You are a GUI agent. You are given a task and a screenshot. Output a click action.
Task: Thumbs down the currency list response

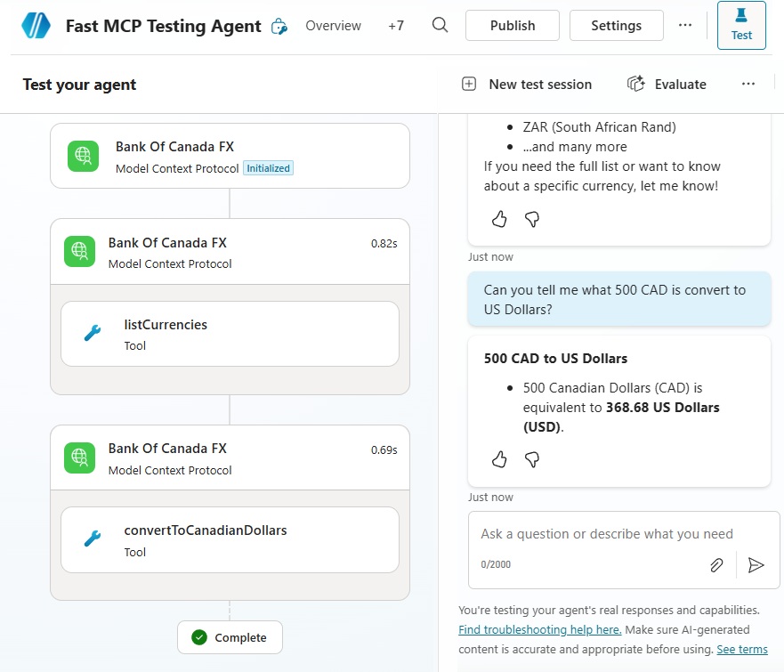tap(532, 219)
